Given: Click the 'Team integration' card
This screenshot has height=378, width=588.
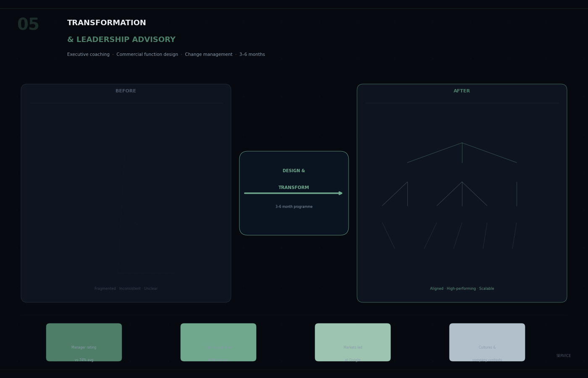Looking at the screenshot, I should click(218, 342).
